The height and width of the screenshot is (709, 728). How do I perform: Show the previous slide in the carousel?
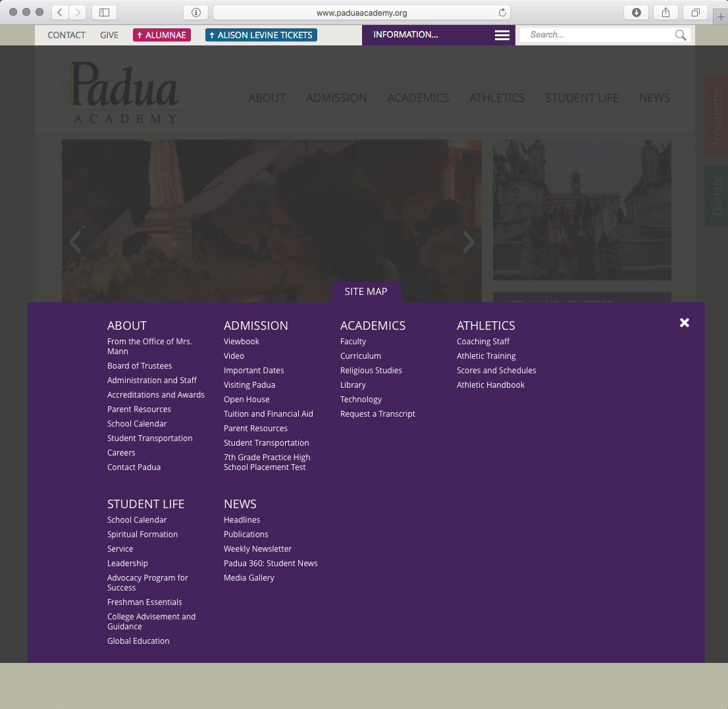75,242
